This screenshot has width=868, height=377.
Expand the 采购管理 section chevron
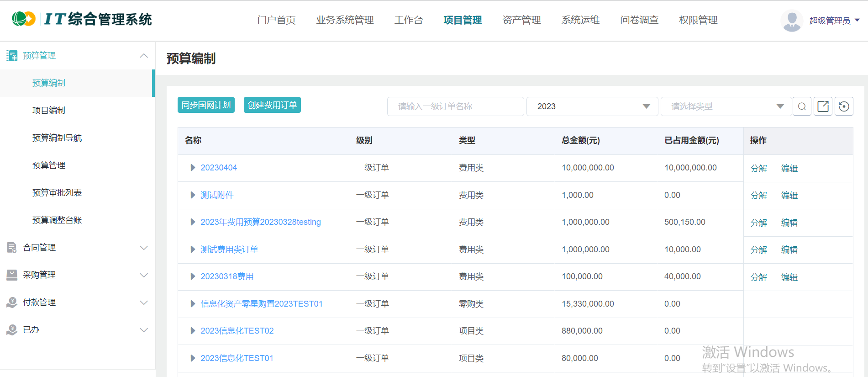pos(144,275)
